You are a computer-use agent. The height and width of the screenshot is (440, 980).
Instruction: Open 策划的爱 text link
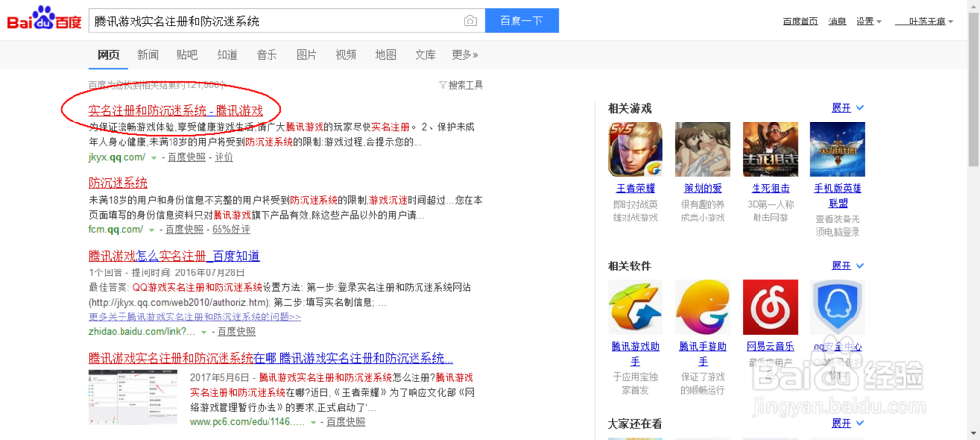click(x=703, y=188)
